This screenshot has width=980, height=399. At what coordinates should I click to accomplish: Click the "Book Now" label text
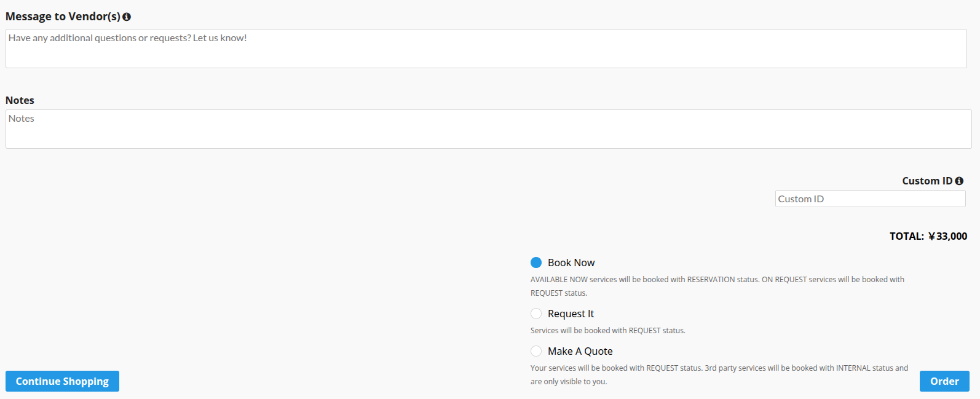[x=571, y=263]
